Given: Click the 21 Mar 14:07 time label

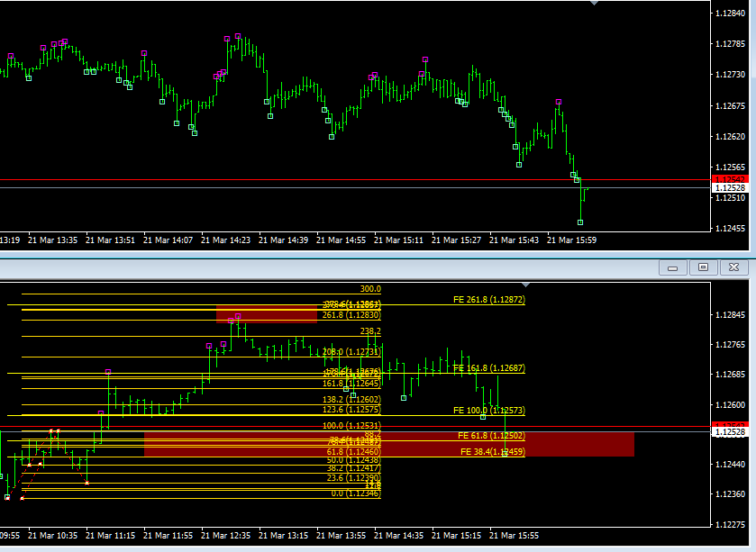Looking at the screenshot, I should pyautogui.click(x=168, y=240).
